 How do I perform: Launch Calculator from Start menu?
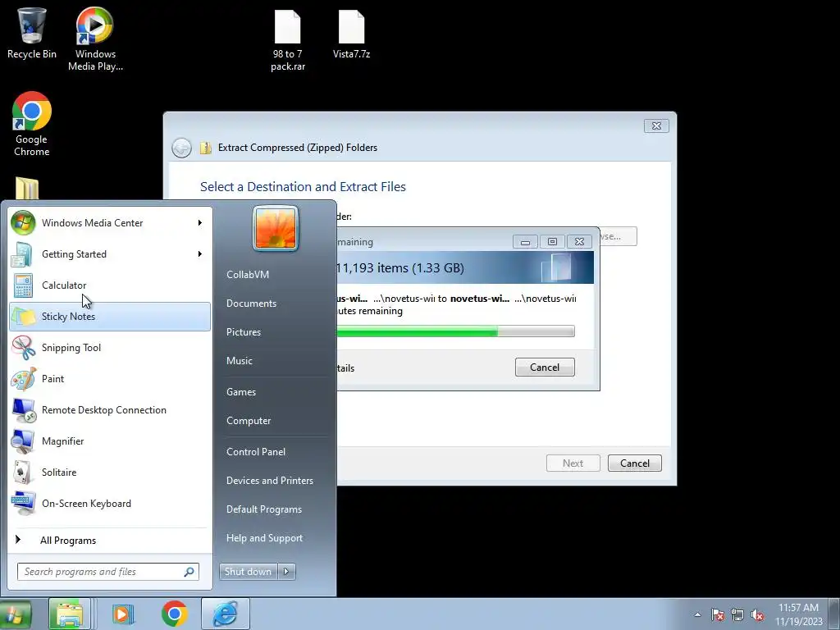coord(110,285)
